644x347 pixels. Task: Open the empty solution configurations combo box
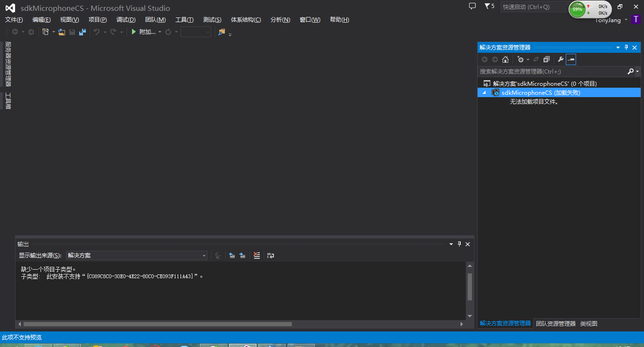196,32
